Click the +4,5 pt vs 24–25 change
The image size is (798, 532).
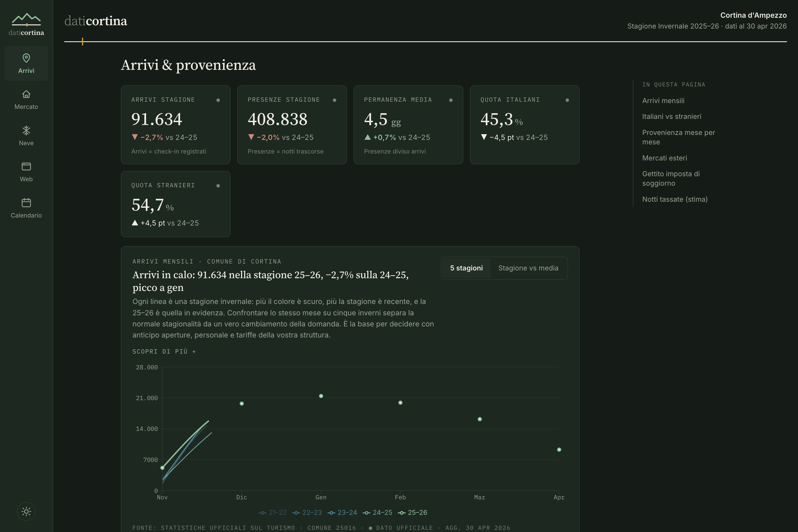pyautogui.click(x=165, y=223)
